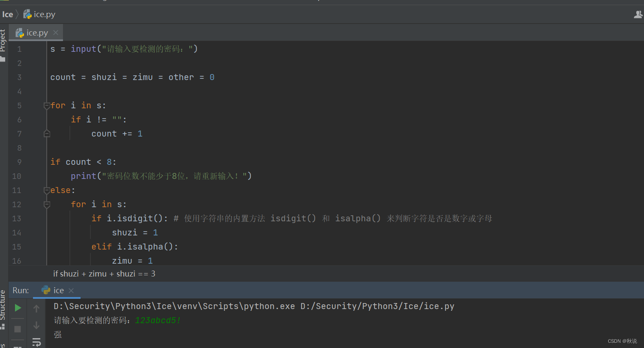Jump down the stack trace with down arrow
Image resolution: width=644 pixels, height=348 pixels.
(x=36, y=325)
